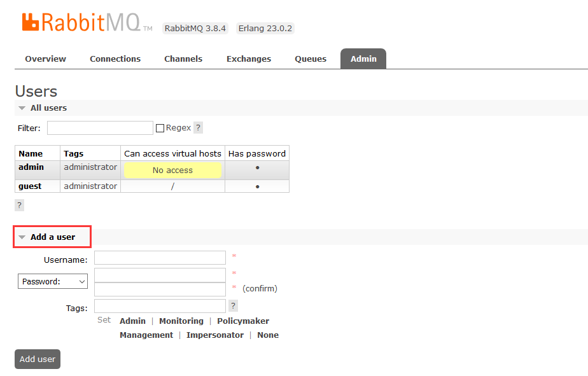Viewport: 588px width, 376px height.
Task: Collapse the All users section
Action: click(x=43, y=108)
